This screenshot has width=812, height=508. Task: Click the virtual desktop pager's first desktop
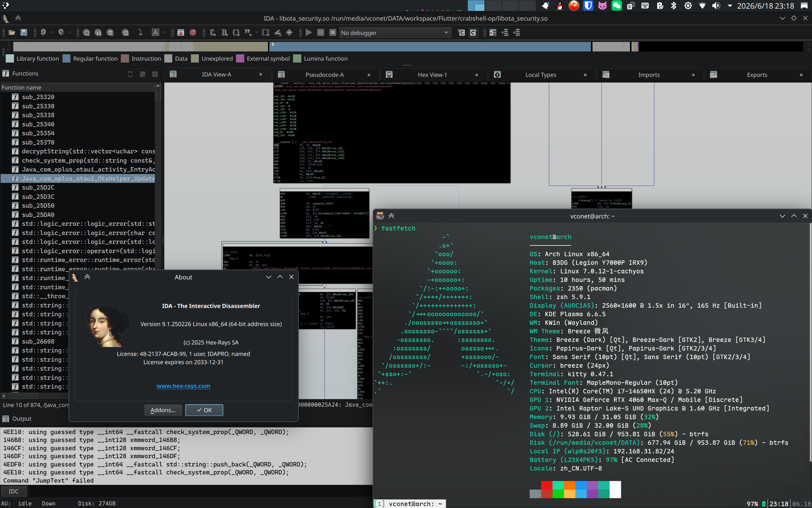click(x=476, y=6)
